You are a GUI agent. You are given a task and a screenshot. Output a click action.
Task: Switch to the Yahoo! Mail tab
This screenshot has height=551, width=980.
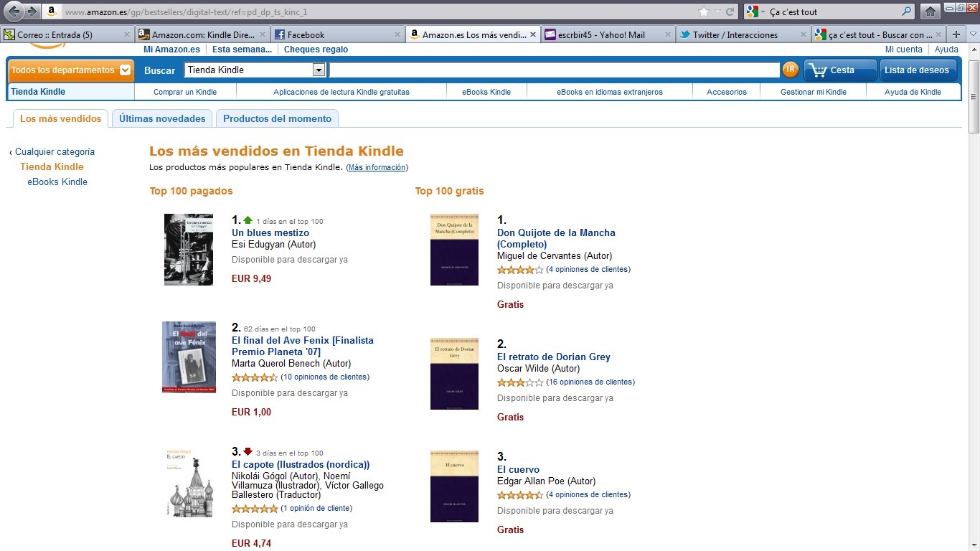pyautogui.click(x=608, y=34)
